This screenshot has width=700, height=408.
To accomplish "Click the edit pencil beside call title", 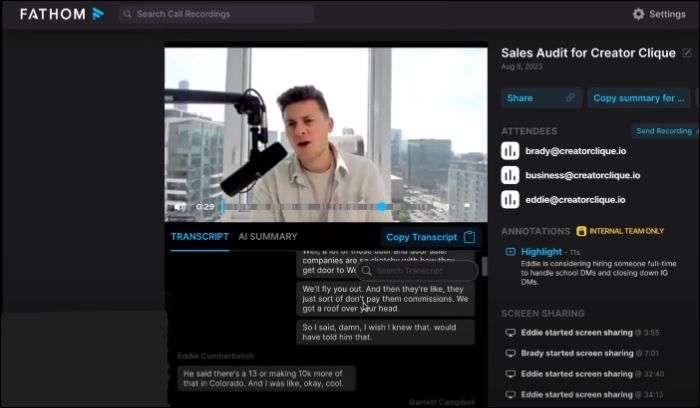I will coord(687,53).
